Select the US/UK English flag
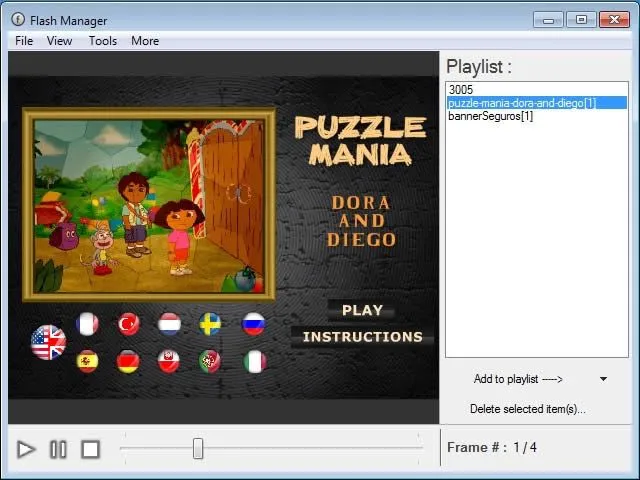Screen dimensions: 640x480 [48, 342]
